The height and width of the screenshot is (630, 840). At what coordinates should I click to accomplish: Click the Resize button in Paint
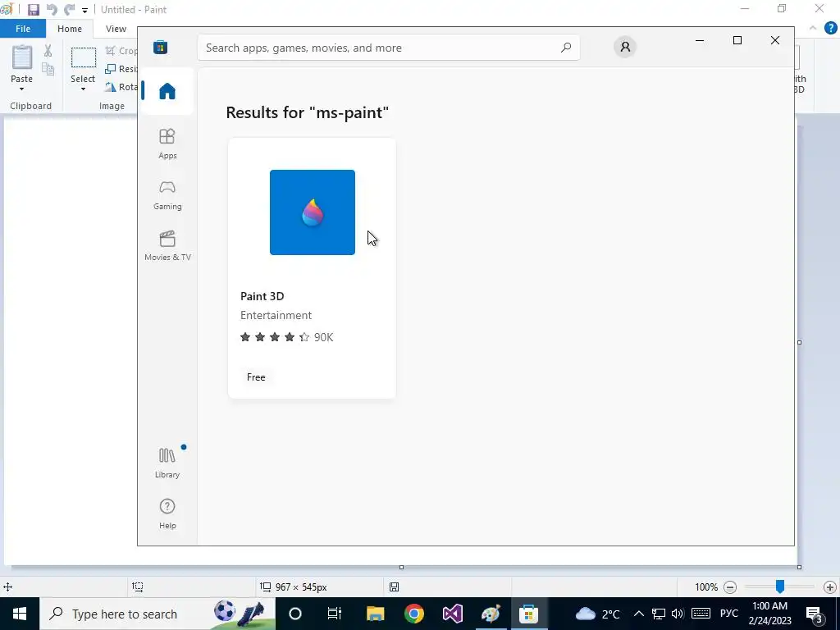121,69
